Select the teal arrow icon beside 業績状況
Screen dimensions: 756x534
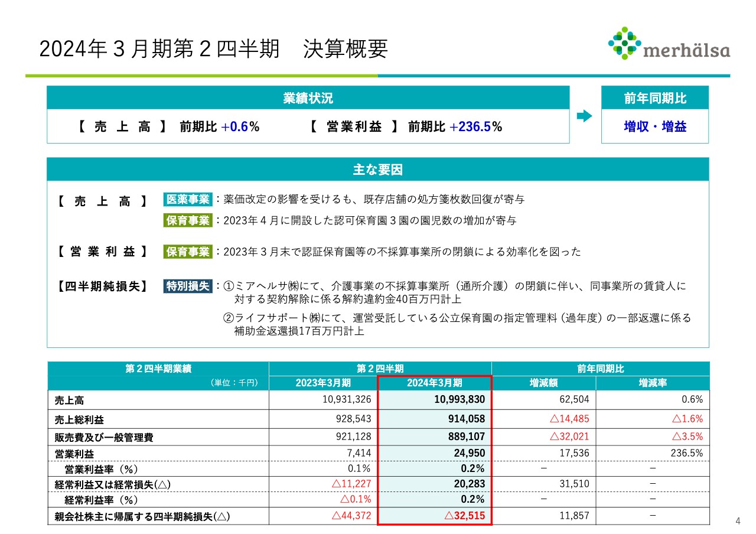tap(584, 116)
